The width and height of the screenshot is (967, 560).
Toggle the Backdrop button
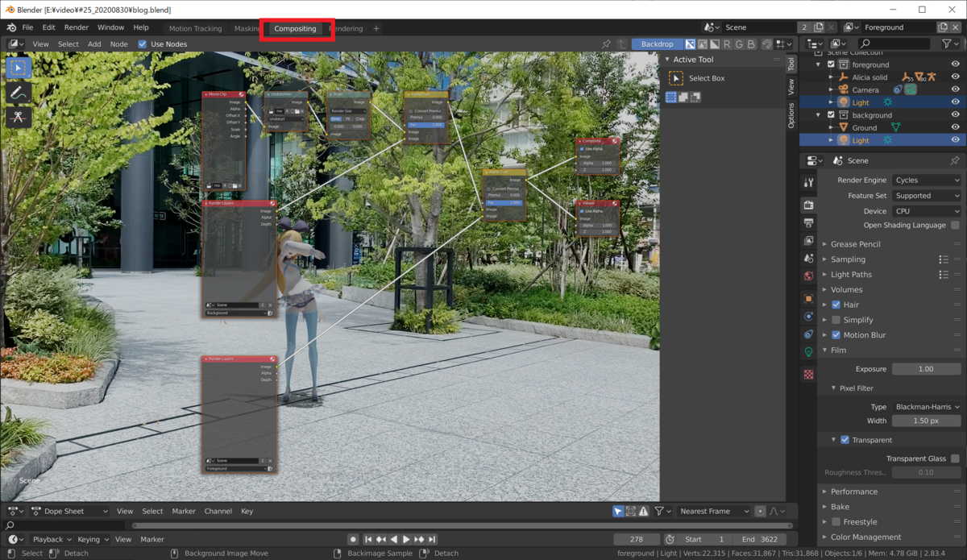coord(657,44)
